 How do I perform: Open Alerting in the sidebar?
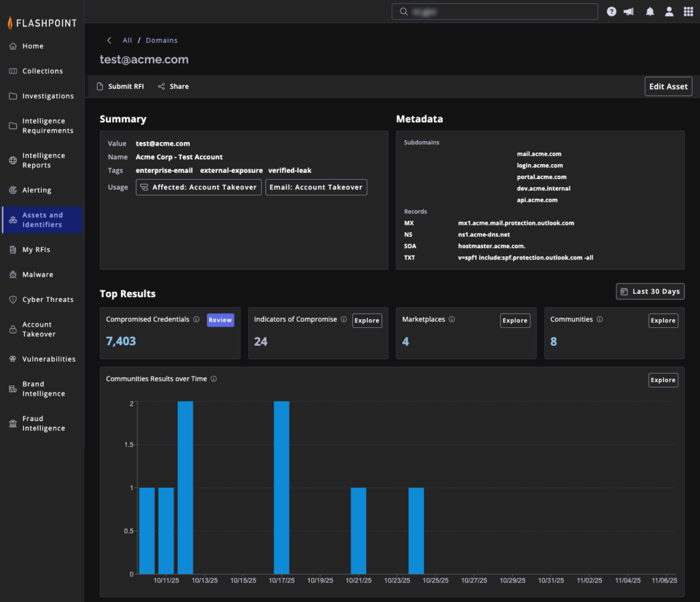coord(36,190)
